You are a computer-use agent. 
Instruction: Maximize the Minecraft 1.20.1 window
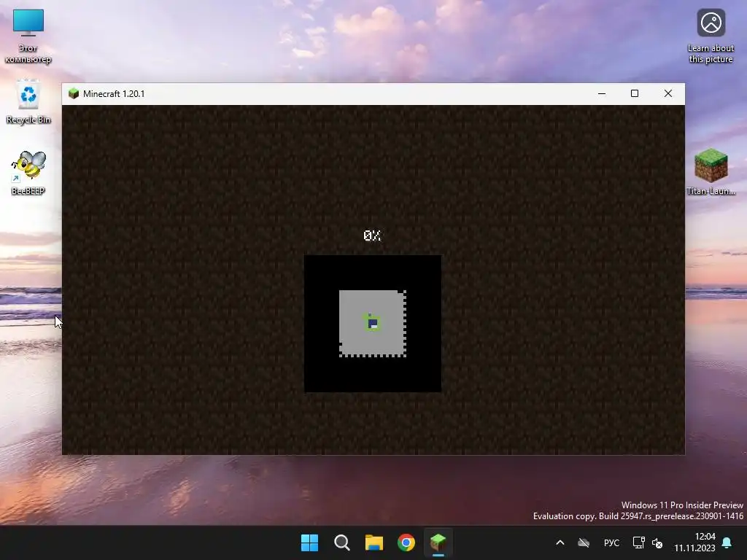(x=635, y=94)
